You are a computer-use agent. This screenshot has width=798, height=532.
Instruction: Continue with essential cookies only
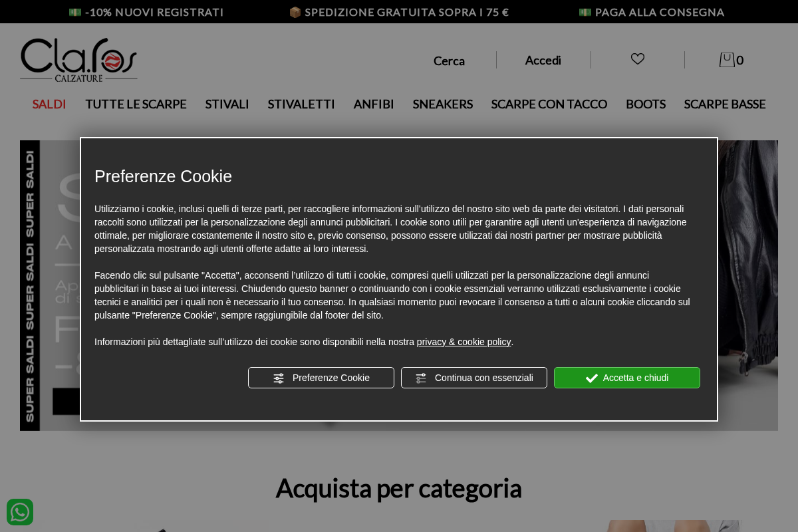point(474,378)
